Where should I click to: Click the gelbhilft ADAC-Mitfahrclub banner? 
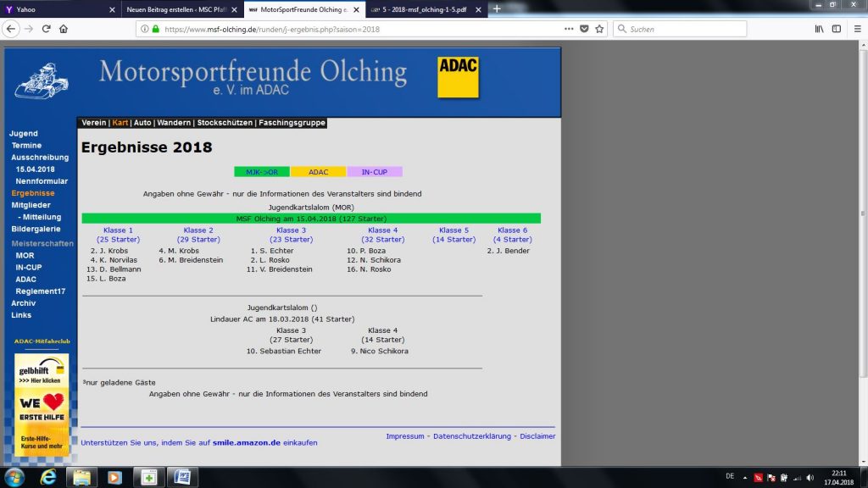(42, 371)
